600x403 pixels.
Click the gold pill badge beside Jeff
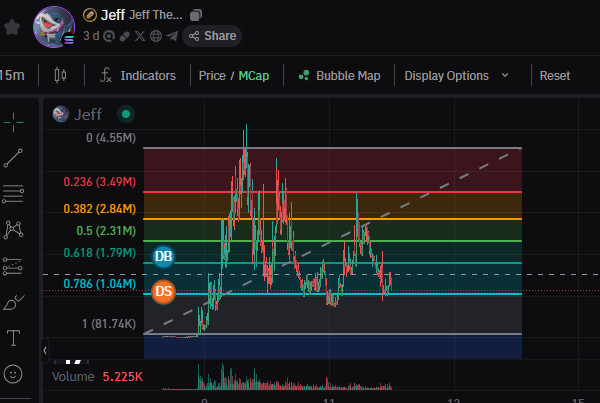[x=90, y=15]
